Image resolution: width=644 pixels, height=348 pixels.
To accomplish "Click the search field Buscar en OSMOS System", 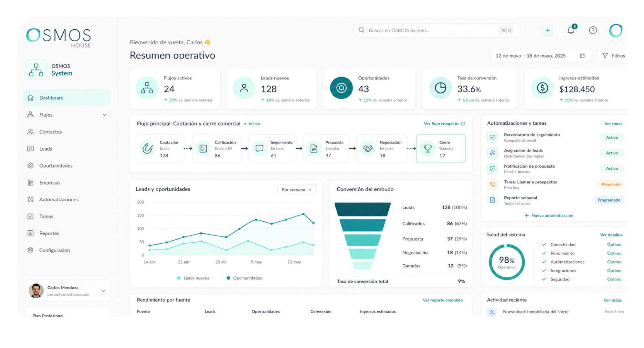I will [436, 30].
